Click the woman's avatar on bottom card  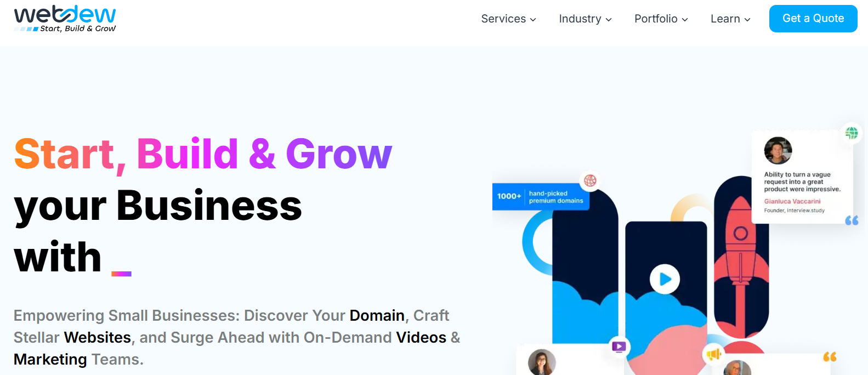542,362
